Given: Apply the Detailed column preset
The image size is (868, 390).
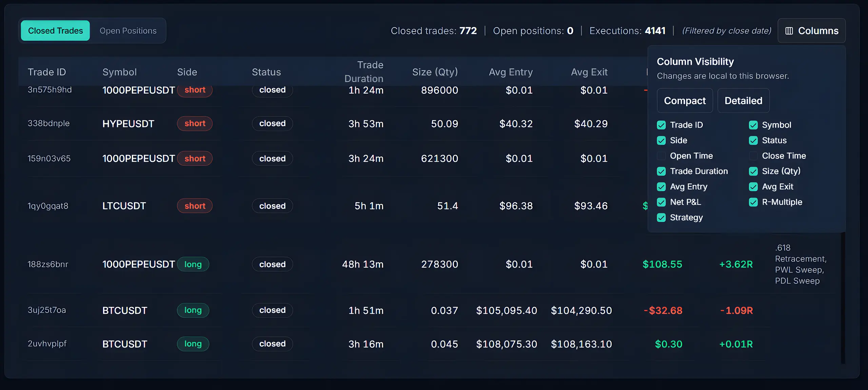Looking at the screenshot, I should click(x=743, y=100).
